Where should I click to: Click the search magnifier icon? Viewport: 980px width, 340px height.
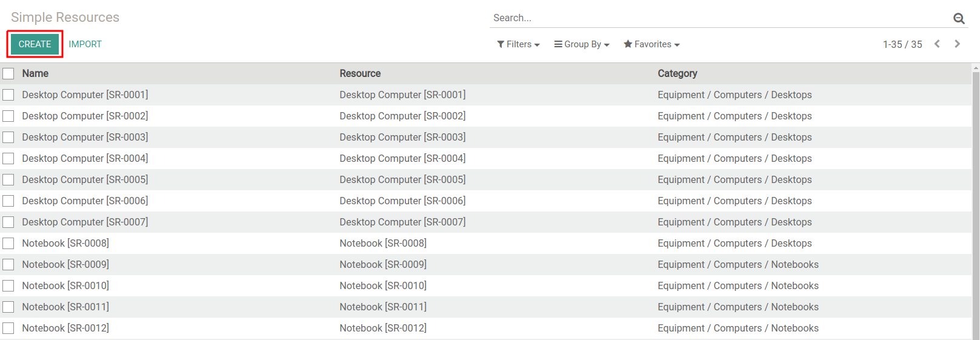(x=959, y=18)
